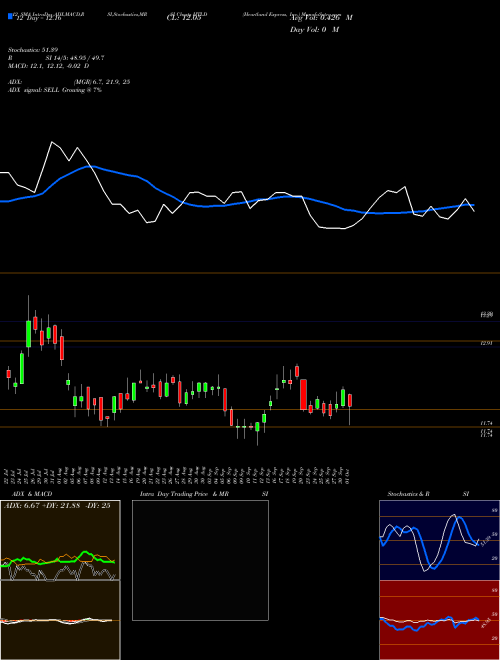Open the red RSI mini chart
This screenshot has height=660, width=500.
439,620
